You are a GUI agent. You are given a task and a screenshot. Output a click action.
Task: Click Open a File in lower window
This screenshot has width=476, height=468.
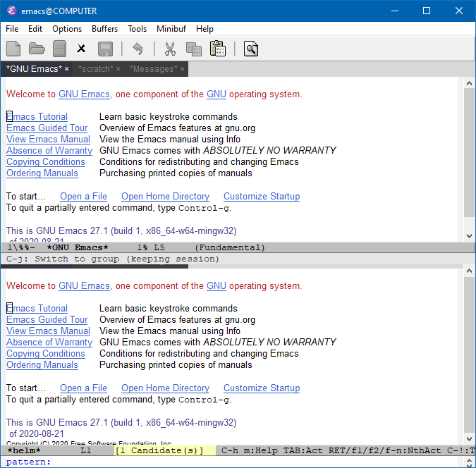coord(83,388)
